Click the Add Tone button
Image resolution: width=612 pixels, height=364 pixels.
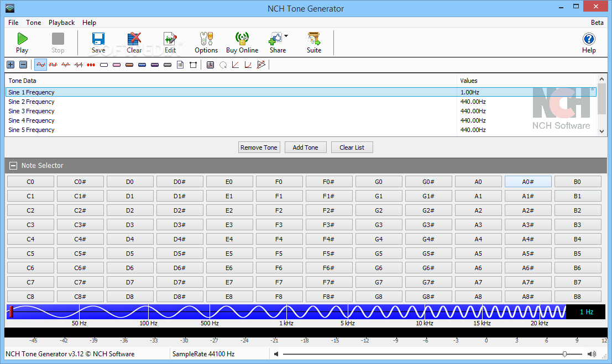306,147
